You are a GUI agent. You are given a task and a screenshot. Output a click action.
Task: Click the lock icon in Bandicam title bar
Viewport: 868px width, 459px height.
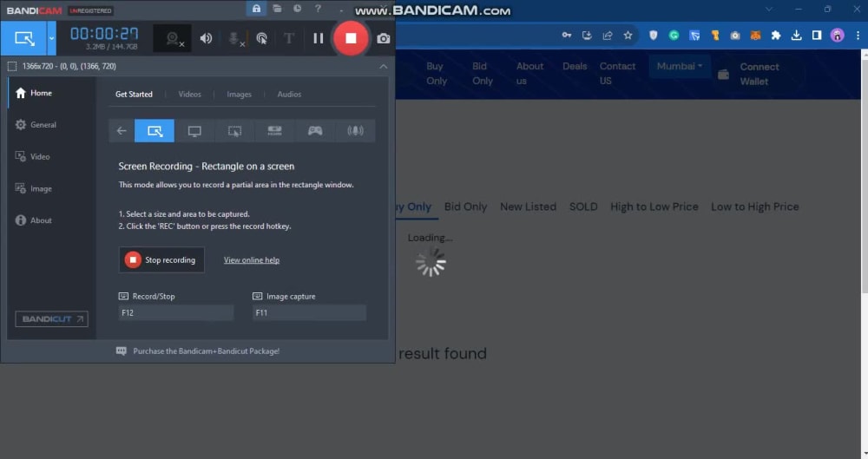(x=256, y=9)
